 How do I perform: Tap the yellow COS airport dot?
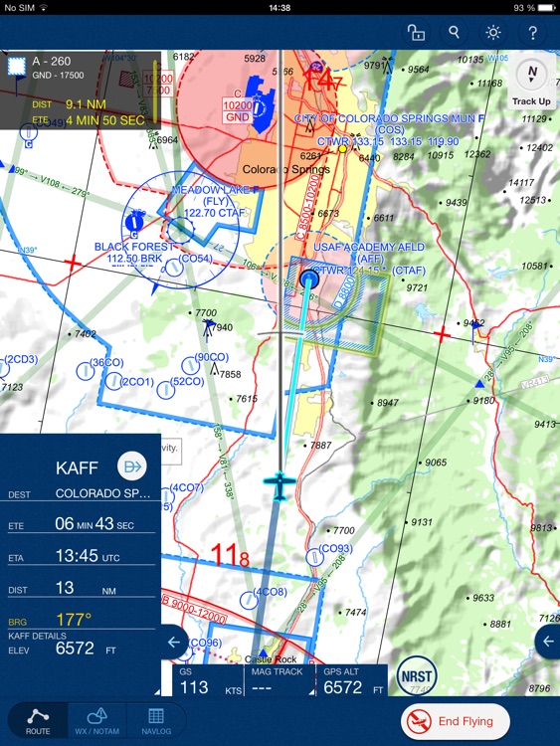(x=342, y=149)
